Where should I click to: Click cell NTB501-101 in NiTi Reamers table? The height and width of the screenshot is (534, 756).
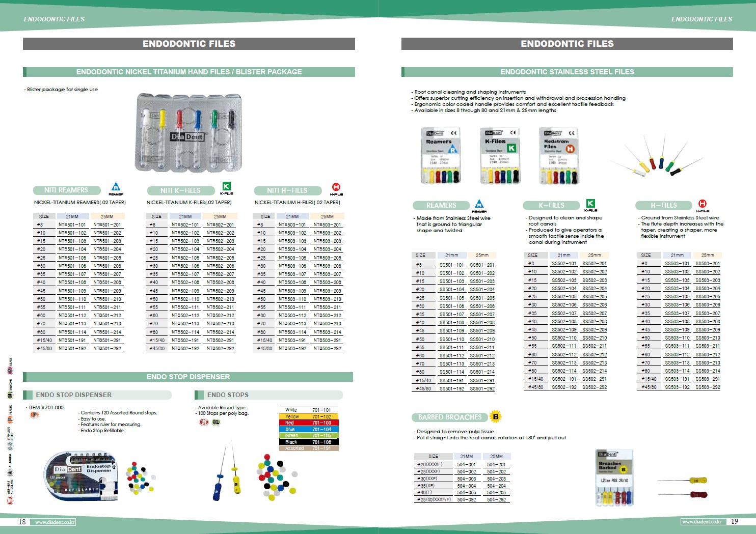(72, 224)
